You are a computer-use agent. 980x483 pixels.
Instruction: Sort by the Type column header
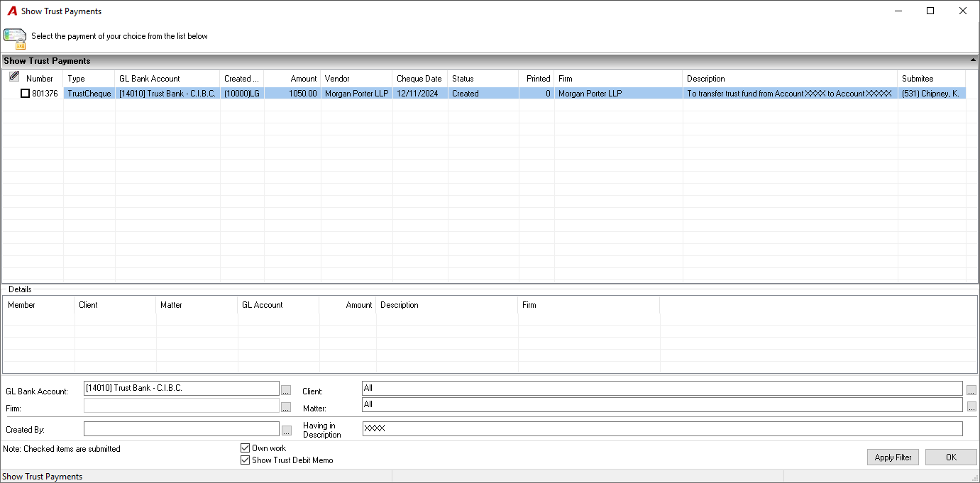(x=89, y=79)
